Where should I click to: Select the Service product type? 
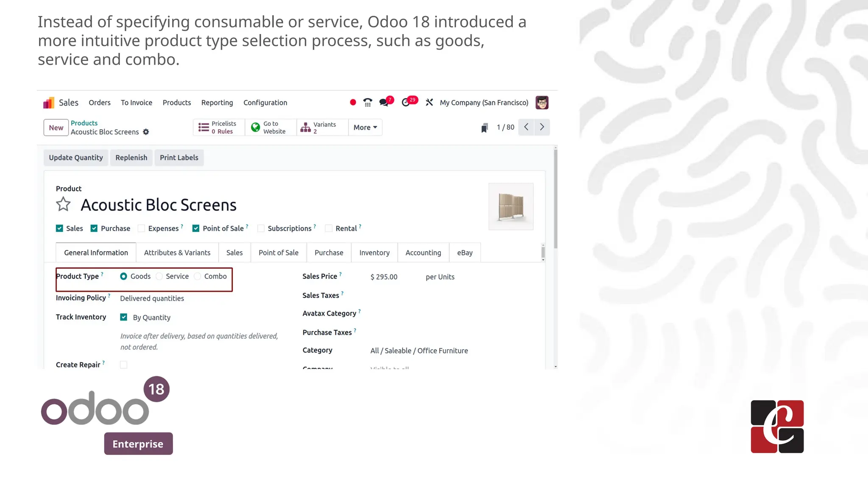coord(159,276)
